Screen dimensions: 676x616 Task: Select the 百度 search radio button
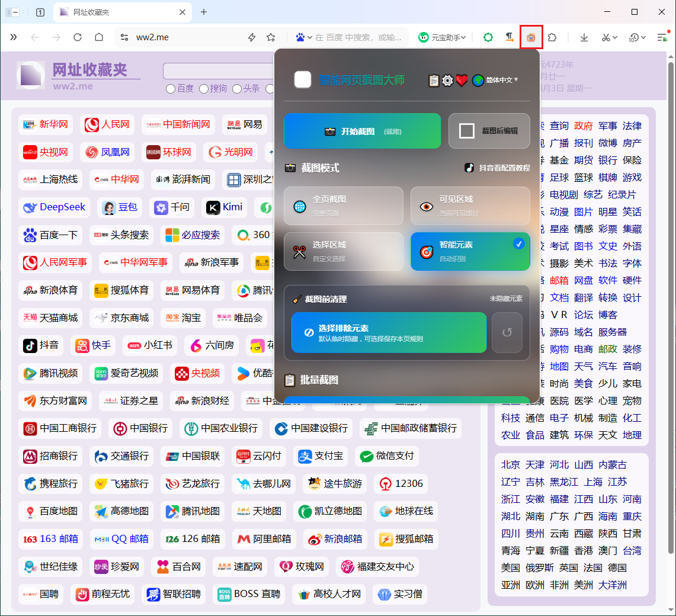pos(171,89)
